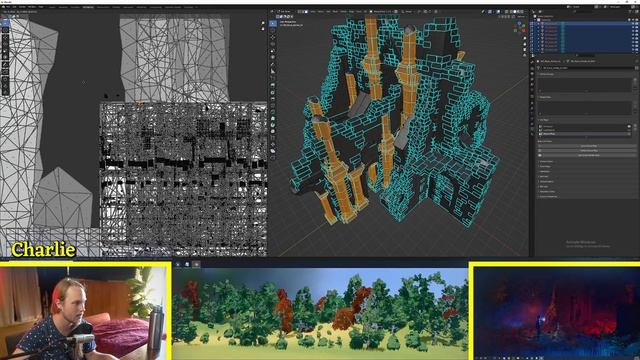
Task: Select the Add Cube tool
Action: tap(273, 78)
